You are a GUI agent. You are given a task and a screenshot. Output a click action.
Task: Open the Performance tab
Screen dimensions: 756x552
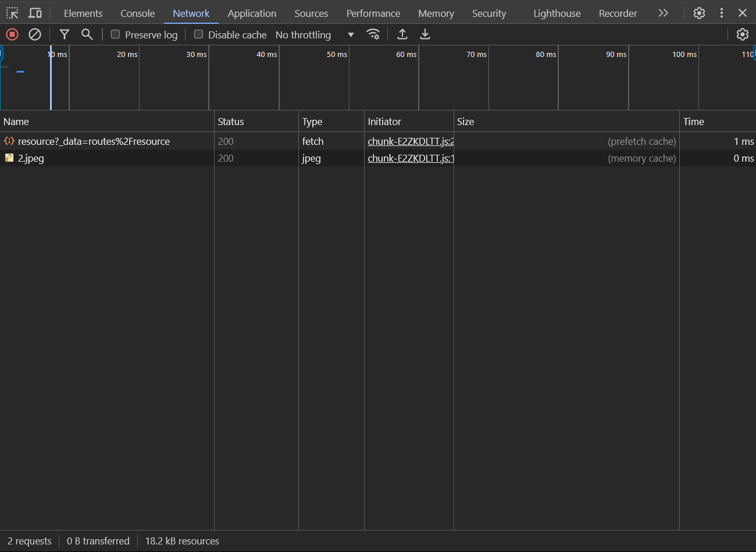373,13
